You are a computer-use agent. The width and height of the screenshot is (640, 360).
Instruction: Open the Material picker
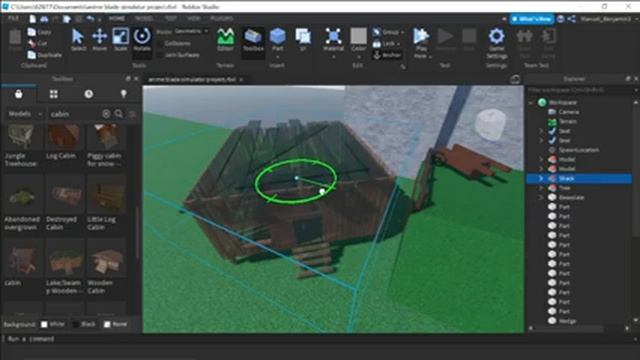tap(333, 40)
